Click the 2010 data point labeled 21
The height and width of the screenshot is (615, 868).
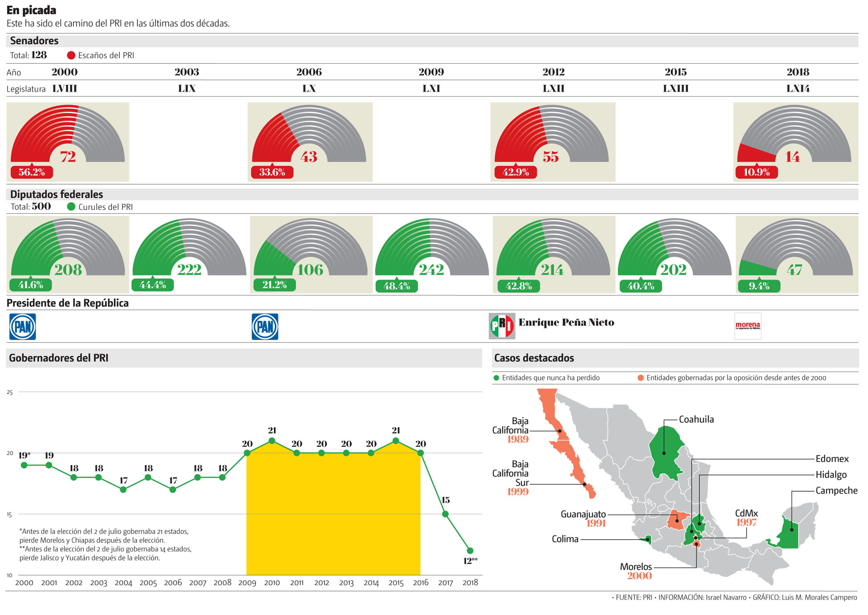click(x=272, y=441)
